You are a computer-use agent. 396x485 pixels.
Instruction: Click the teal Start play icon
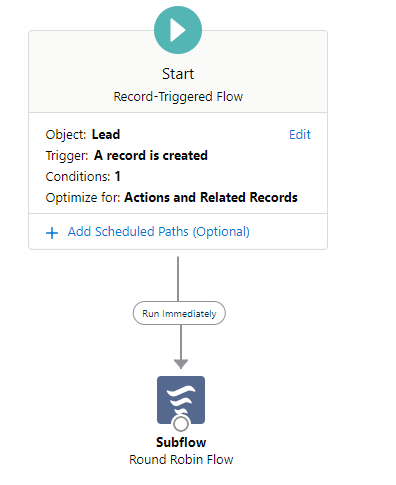click(178, 30)
